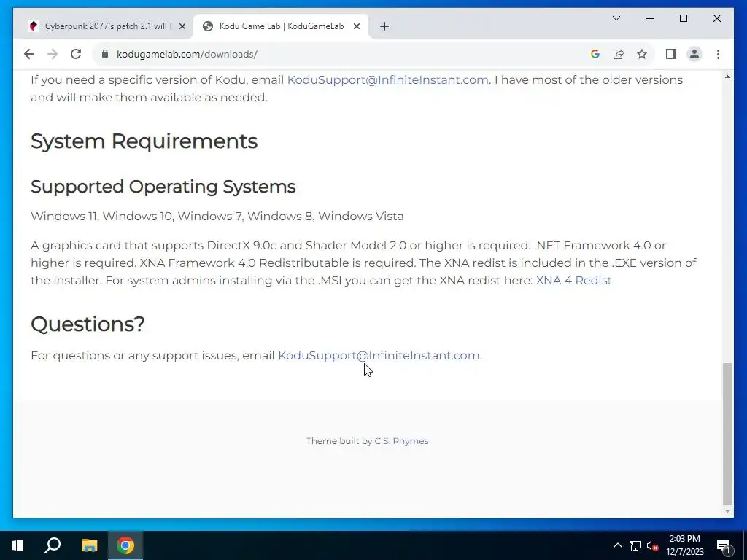The width and height of the screenshot is (747, 560).
Task: Click the Chrome taskbar icon
Action: pos(125,545)
